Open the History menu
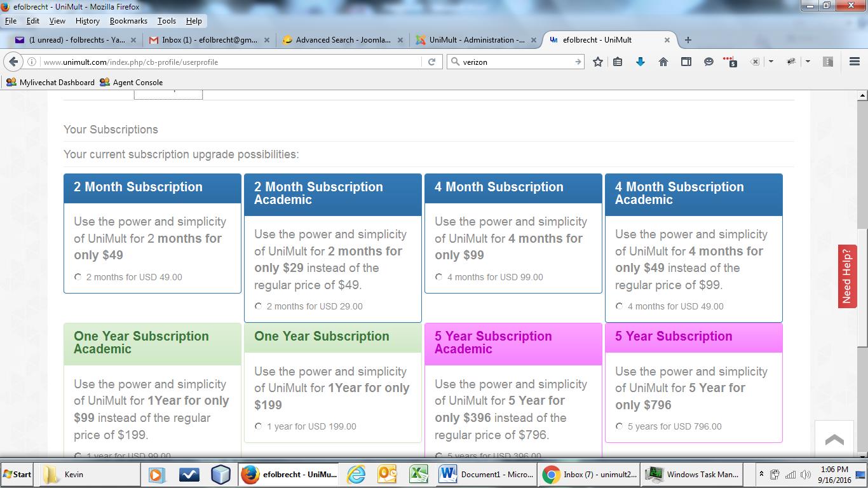Viewport: 868px width, 488px height. (x=88, y=20)
